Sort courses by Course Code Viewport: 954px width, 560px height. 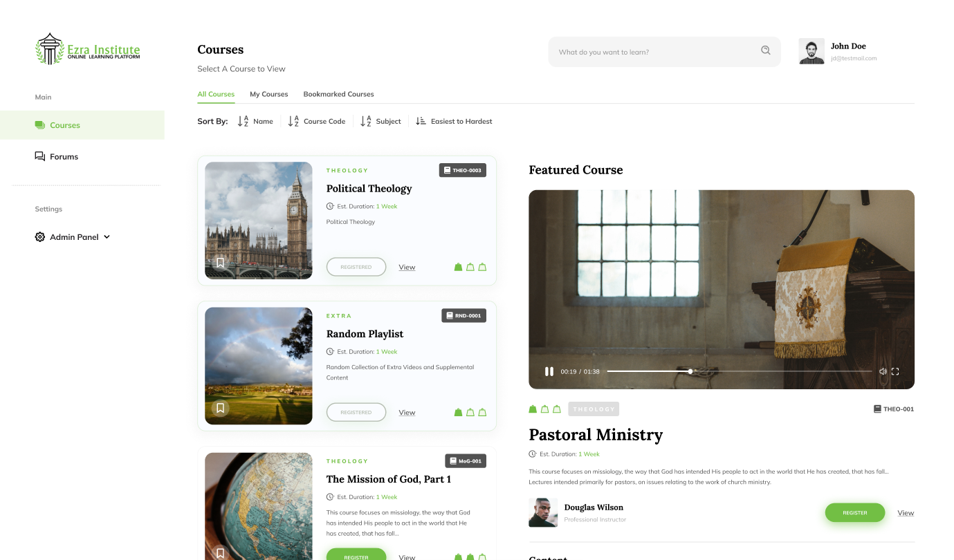point(317,121)
